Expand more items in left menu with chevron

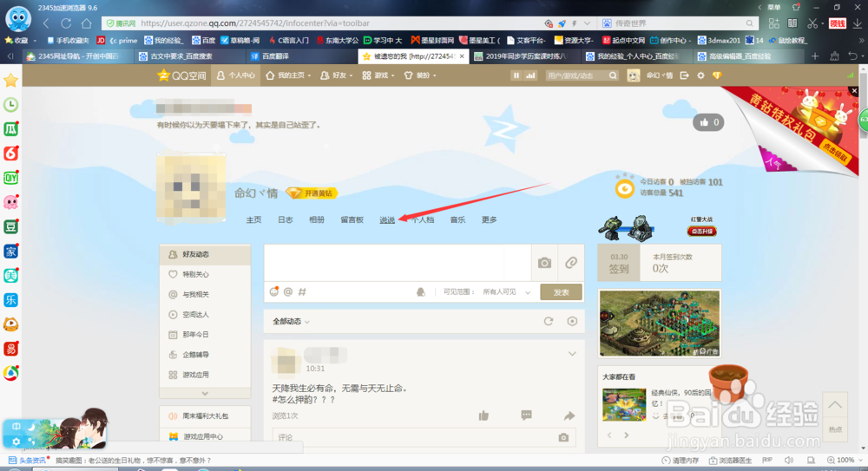point(205,393)
